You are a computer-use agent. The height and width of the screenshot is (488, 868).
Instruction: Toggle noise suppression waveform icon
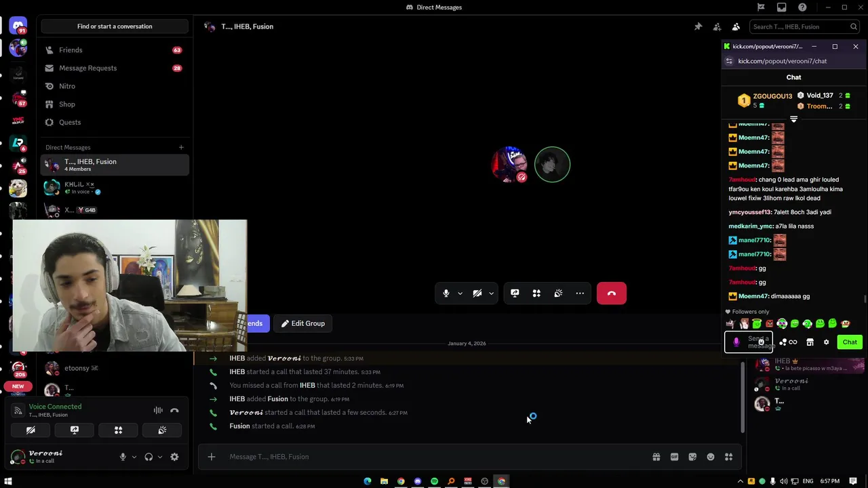pyautogui.click(x=158, y=410)
